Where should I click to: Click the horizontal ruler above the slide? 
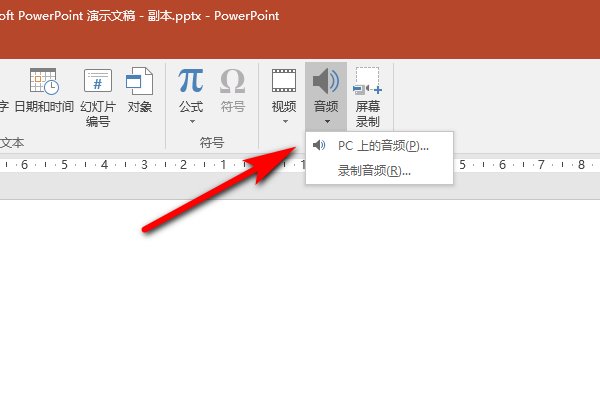[x=150, y=164]
